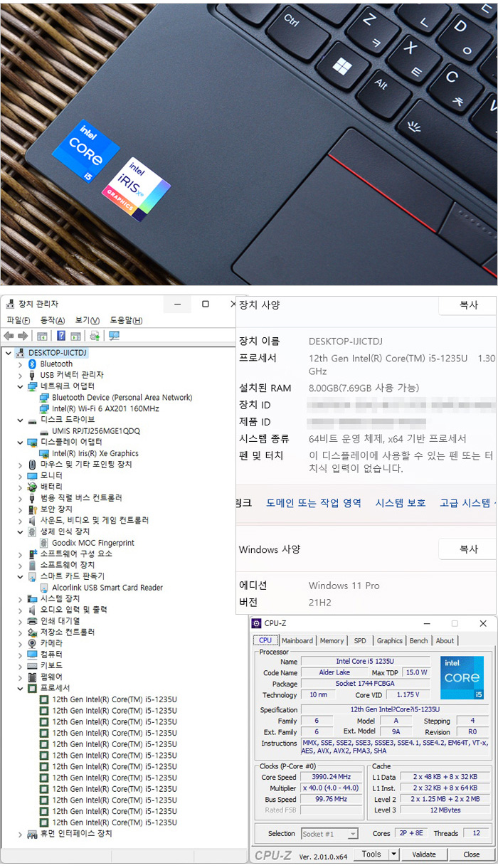
Task: Open the Action (동작) menu in Device Manager
Action: 53,320
